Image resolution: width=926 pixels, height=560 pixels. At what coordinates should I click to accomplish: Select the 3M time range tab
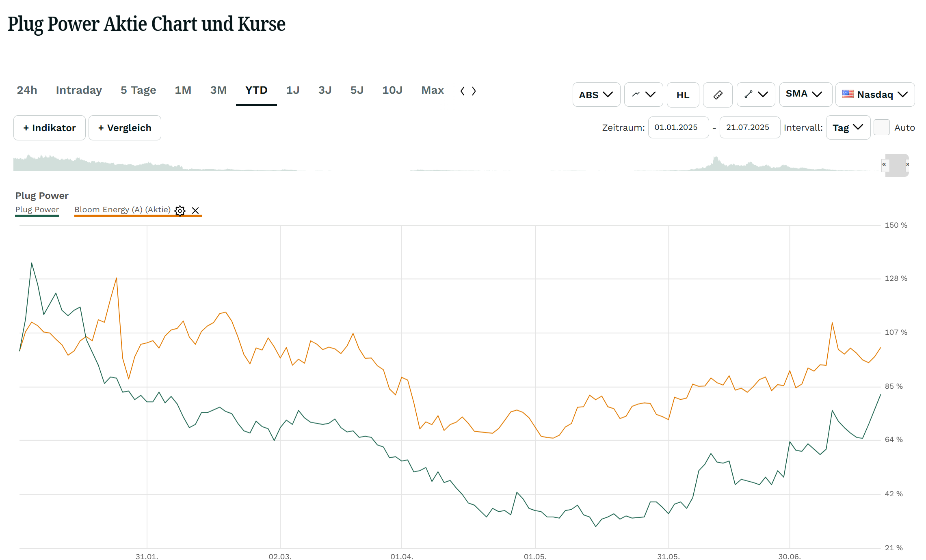click(218, 90)
